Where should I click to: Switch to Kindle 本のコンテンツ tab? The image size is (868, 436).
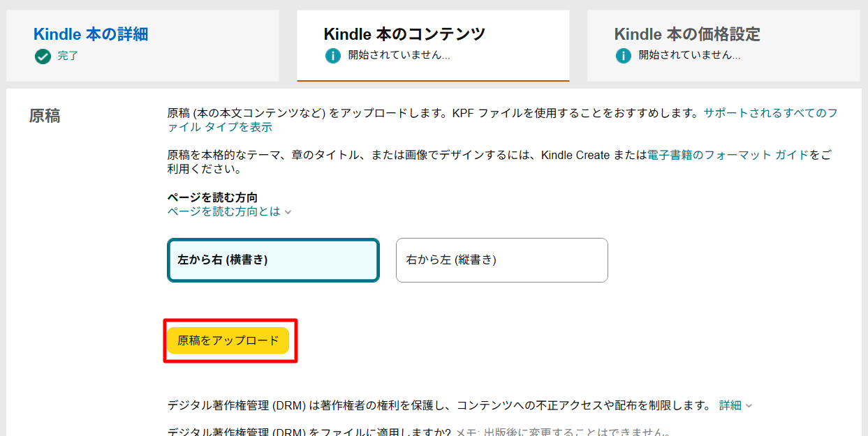pyautogui.click(x=404, y=34)
